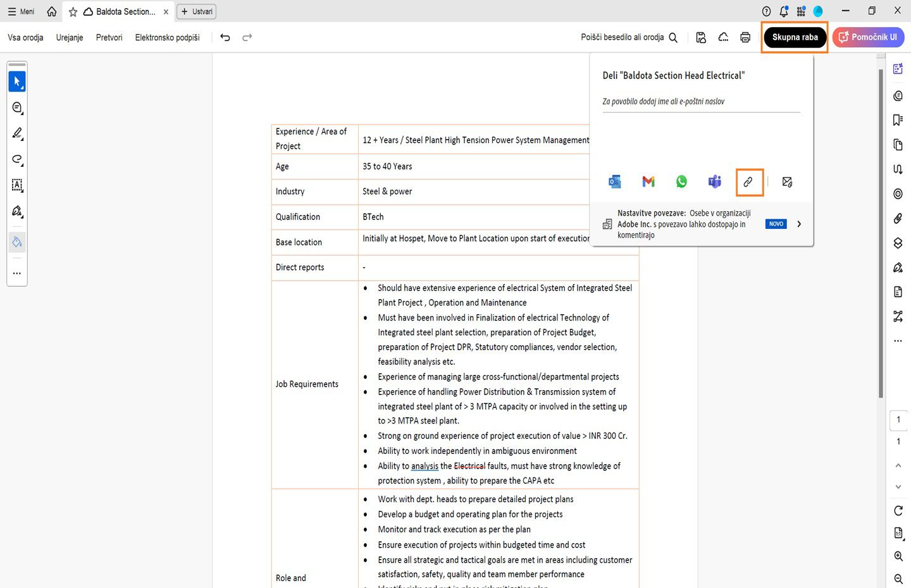Viewport: 911px width, 588px height.
Task: Undo the last action
Action: [x=225, y=37]
